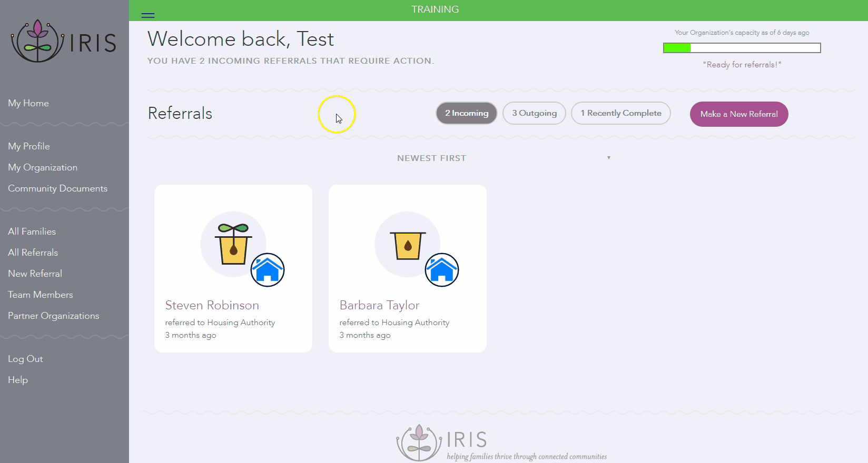Viewport: 868px width, 463px height.
Task: Click Make a New Referral button
Action: tap(738, 114)
